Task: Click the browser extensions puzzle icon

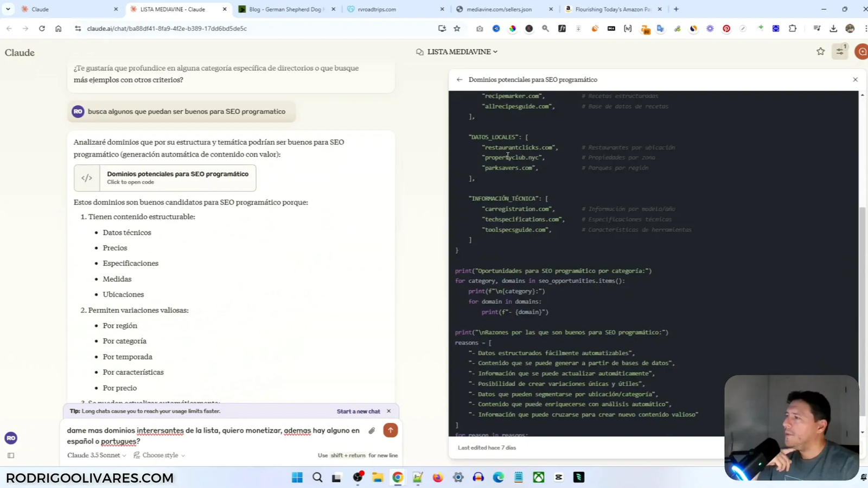Action: tap(792, 29)
